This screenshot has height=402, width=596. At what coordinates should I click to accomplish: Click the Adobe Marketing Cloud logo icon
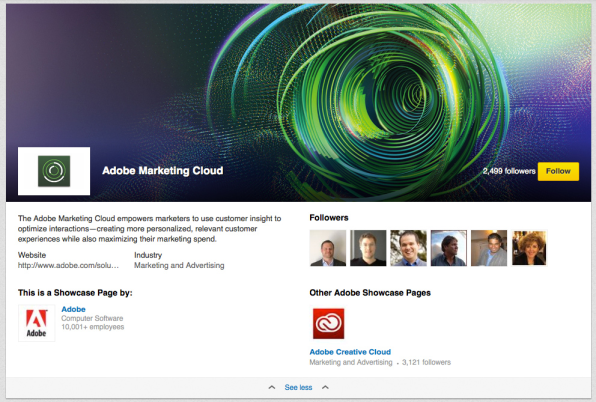coord(54,171)
